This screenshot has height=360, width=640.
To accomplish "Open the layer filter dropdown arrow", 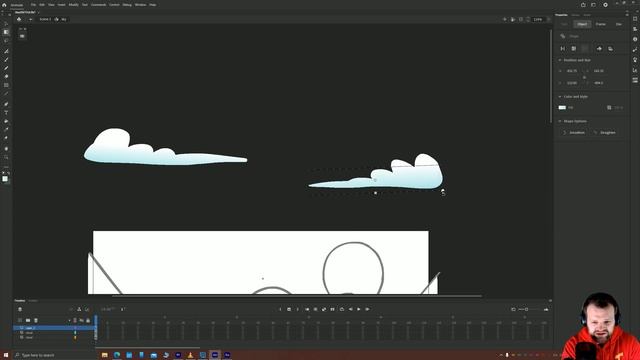I will 69,320.
